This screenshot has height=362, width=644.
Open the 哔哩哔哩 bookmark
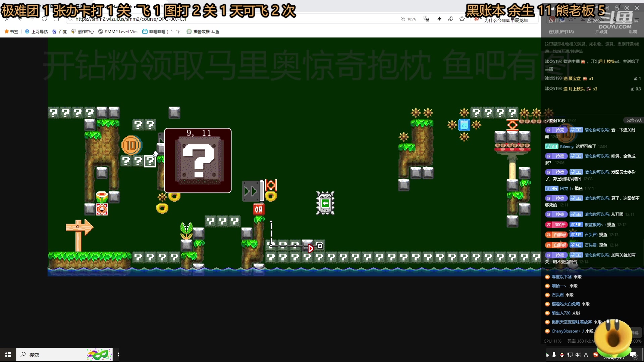(162, 32)
